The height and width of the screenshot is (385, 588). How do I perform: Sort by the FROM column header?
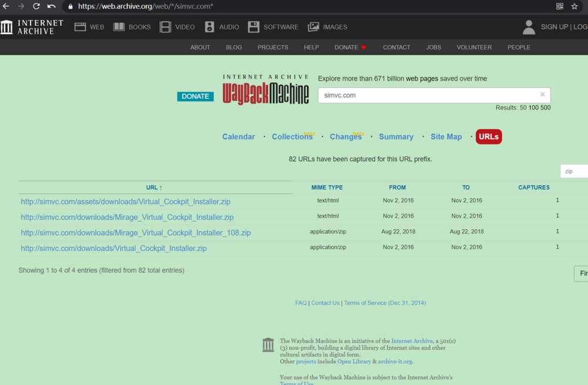(x=397, y=188)
